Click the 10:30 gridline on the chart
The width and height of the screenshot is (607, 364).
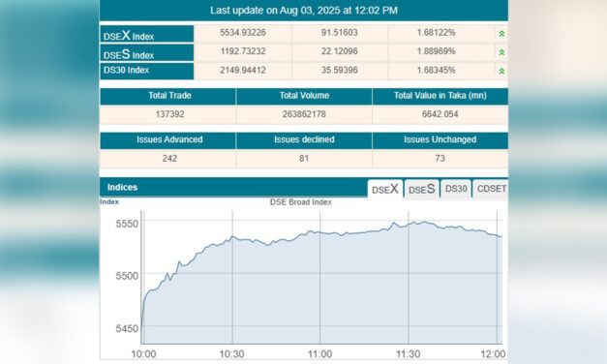232,277
